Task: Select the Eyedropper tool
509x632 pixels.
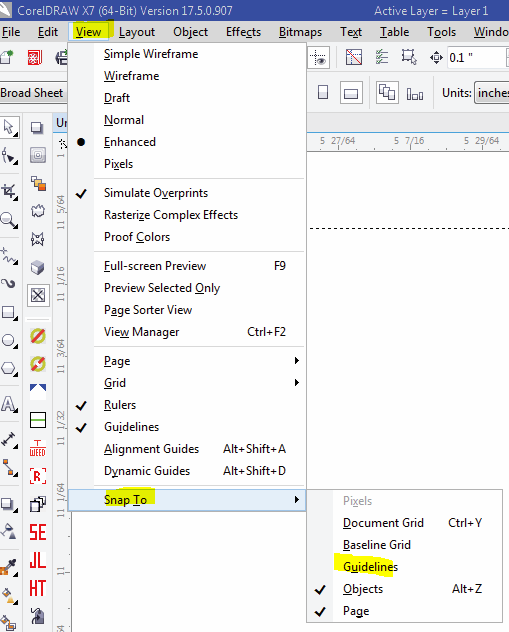Action: [8, 568]
